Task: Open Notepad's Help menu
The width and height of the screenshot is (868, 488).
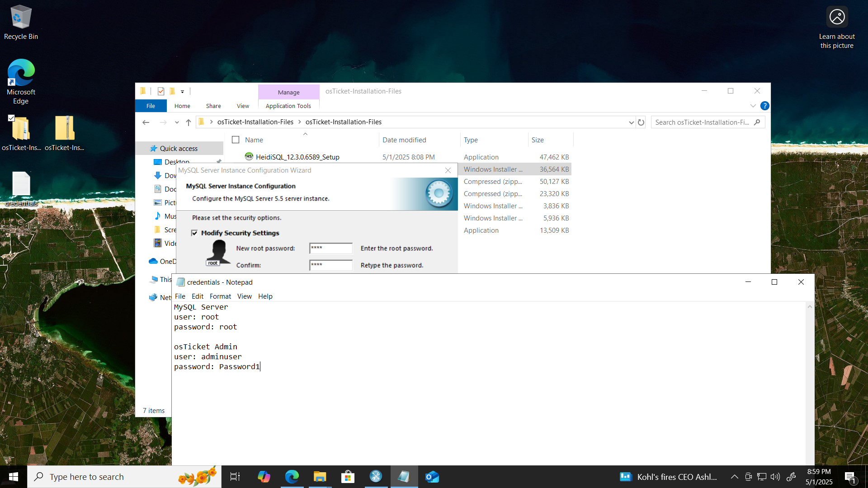Action: 265,296
